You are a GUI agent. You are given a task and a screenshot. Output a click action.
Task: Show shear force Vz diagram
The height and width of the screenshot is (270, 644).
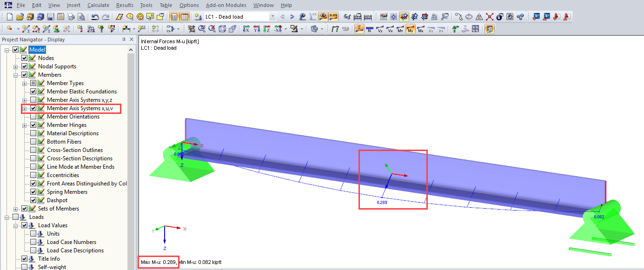[x=390, y=29]
